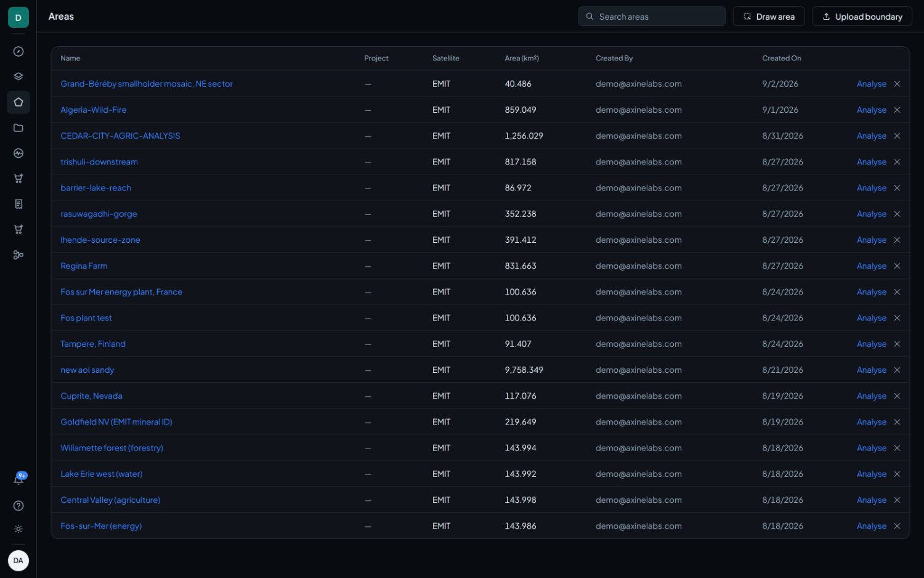The image size is (924, 578).
Task: Open the stacked layers icon in sidebar
Action: point(18,76)
